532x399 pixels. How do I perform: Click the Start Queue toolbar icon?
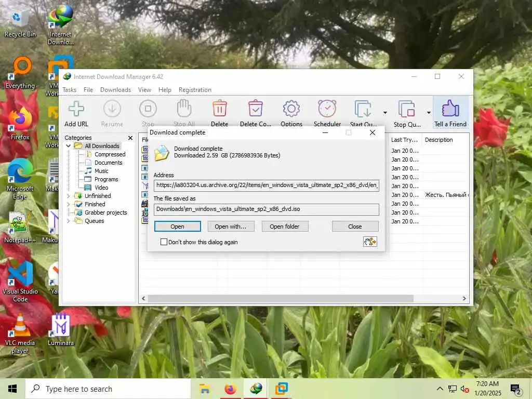click(363, 109)
